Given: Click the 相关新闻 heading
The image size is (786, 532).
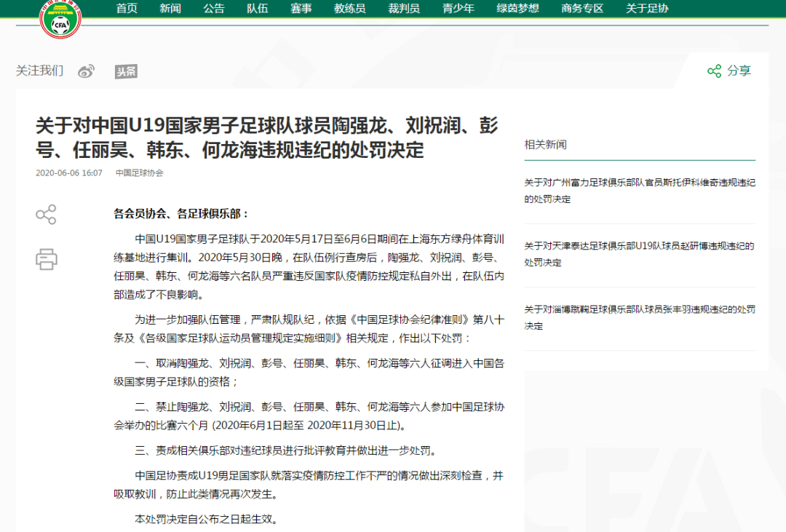Looking at the screenshot, I should point(545,144).
